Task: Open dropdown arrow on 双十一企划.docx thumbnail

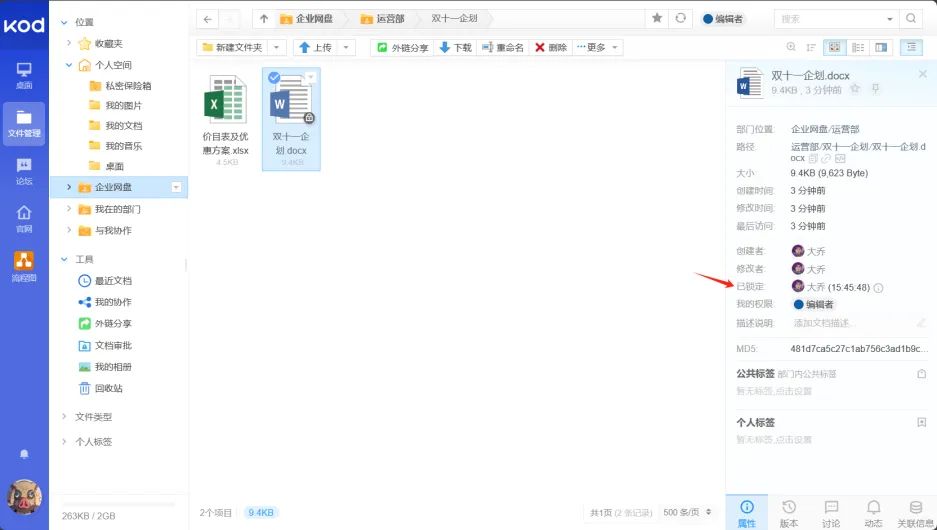Action: (x=310, y=77)
